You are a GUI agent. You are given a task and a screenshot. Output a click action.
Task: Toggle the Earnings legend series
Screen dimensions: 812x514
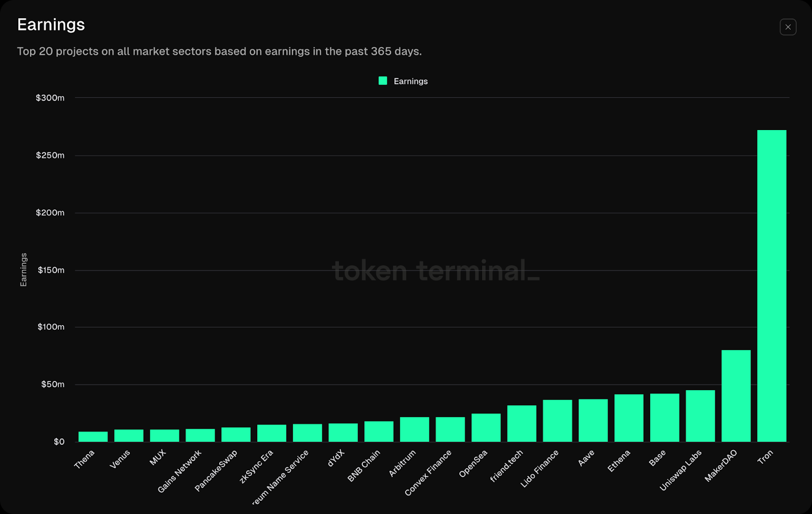(410, 81)
